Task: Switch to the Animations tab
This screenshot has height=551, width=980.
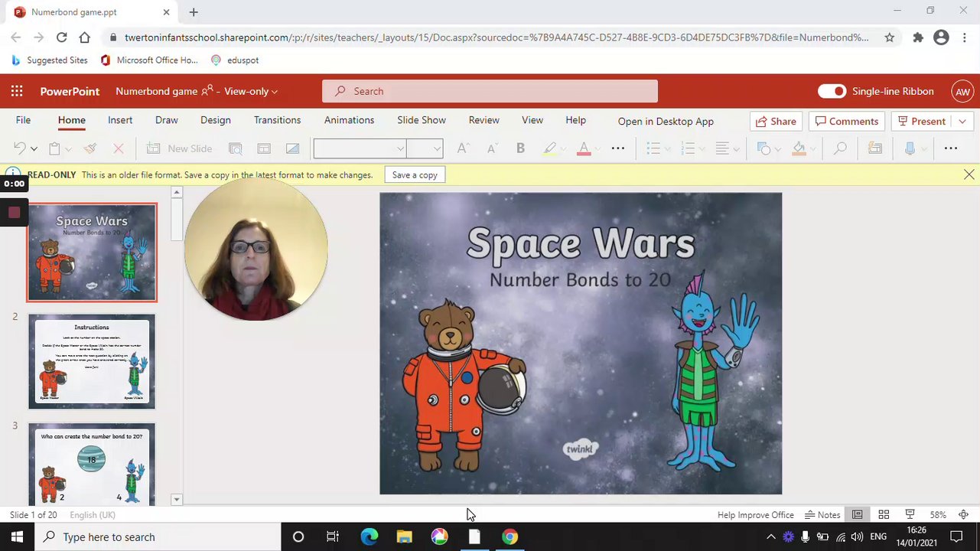Action: [x=349, y=120]
